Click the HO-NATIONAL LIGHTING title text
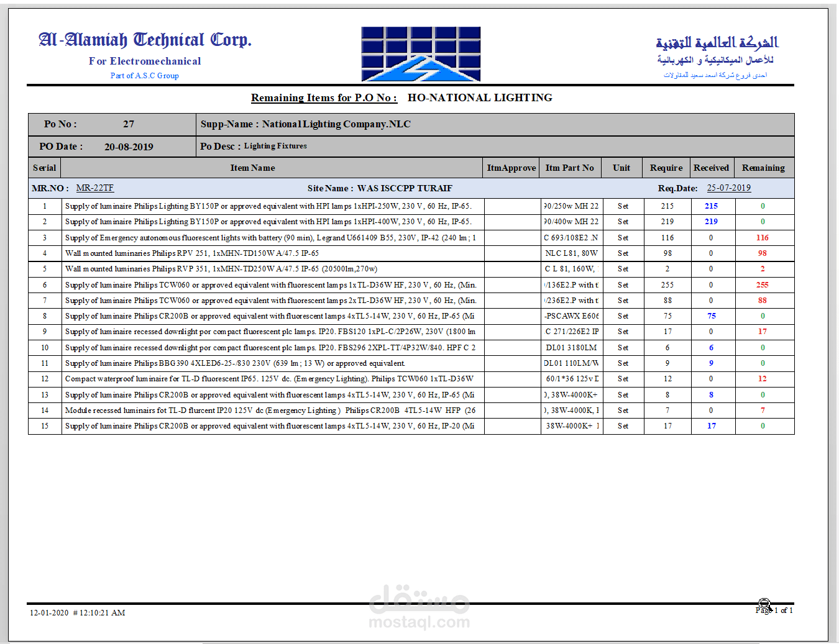 pyautogui.click(x=480, y=98)
